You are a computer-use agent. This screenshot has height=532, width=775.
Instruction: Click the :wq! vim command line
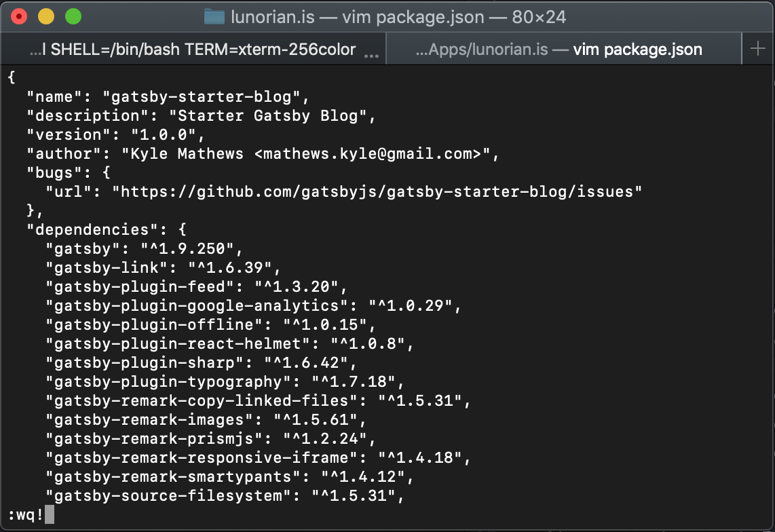click(26, 515)
